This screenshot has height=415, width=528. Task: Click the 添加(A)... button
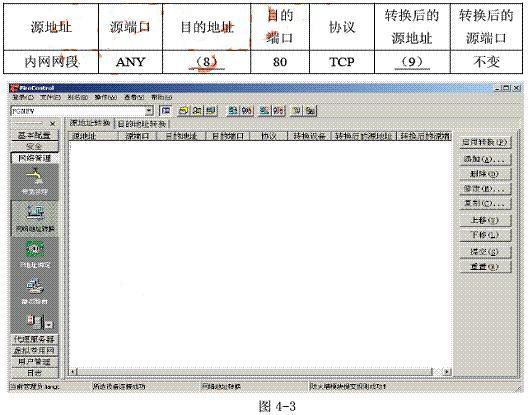pos(485,159)
